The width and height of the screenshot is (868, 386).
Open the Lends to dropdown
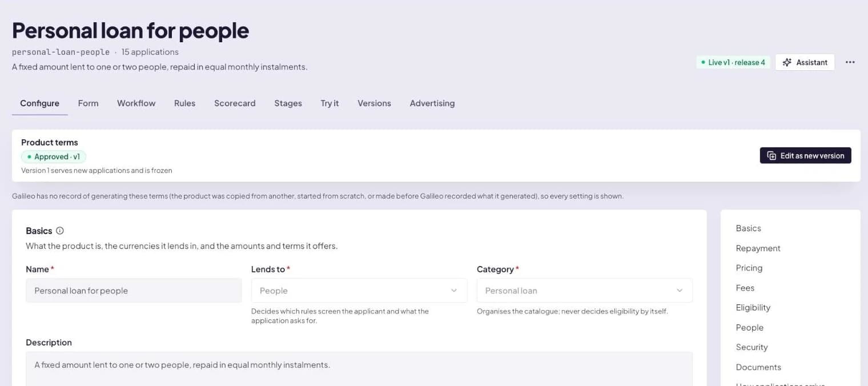tap(359, 291)
